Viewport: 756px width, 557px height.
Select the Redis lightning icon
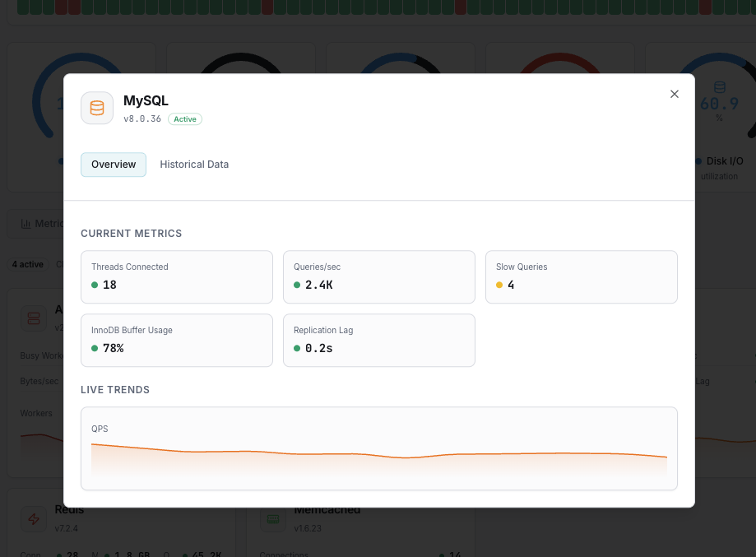pos(34,519)
